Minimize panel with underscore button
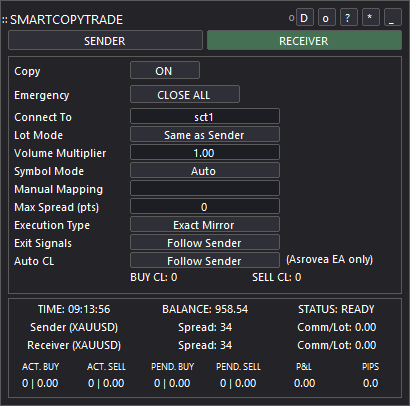 [392, 18]
